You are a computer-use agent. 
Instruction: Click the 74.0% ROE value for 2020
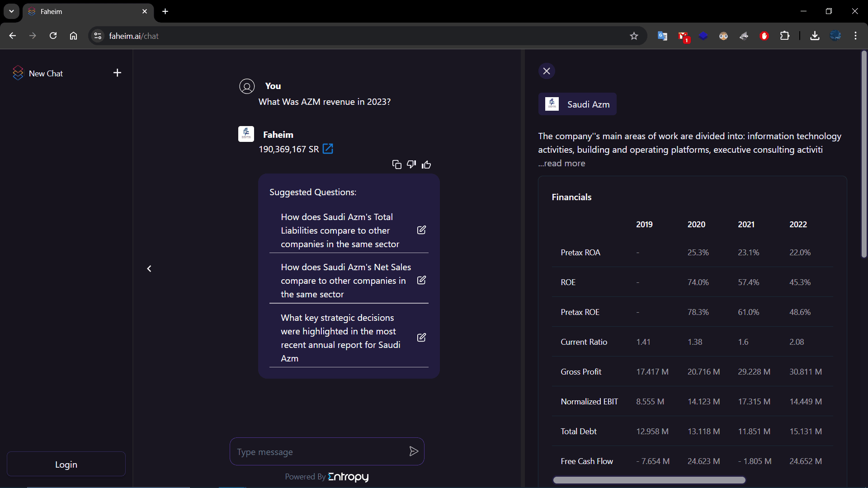[x=698, y=282]
